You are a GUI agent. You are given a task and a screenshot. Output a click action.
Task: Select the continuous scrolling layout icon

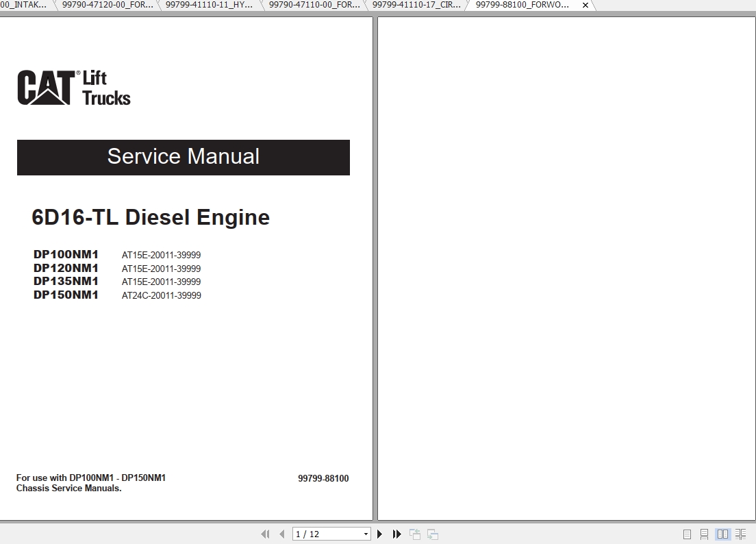(704, 534)
